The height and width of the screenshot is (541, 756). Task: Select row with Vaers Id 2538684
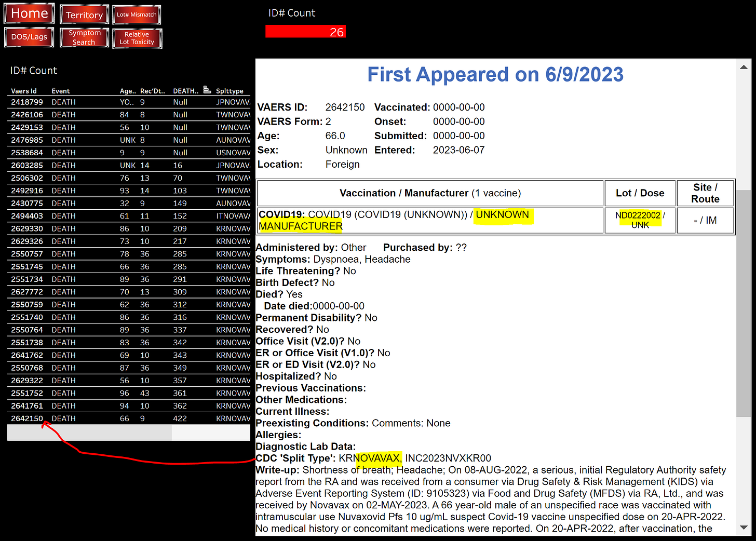[129, 153]
